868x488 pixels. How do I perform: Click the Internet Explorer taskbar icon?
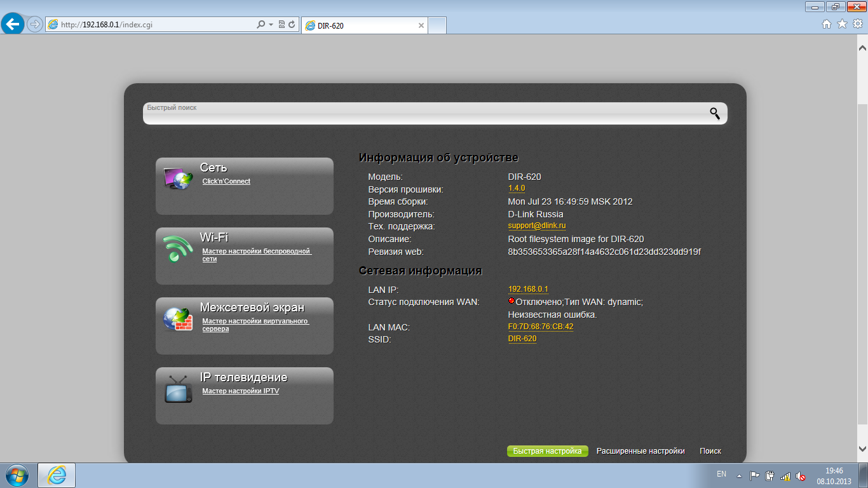pos(57,475)
